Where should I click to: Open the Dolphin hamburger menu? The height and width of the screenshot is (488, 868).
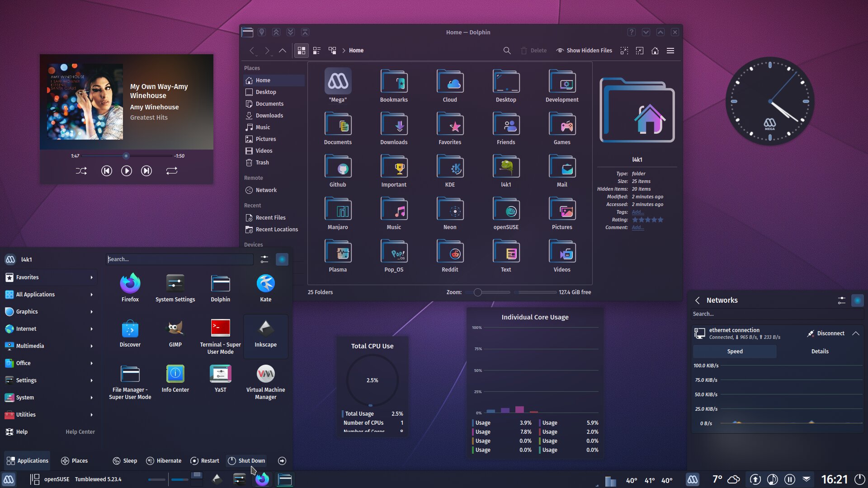(x=671, y=50)
